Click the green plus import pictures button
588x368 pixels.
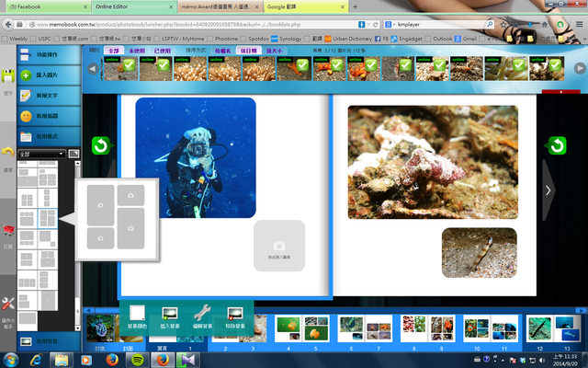(x=49, y=75)
